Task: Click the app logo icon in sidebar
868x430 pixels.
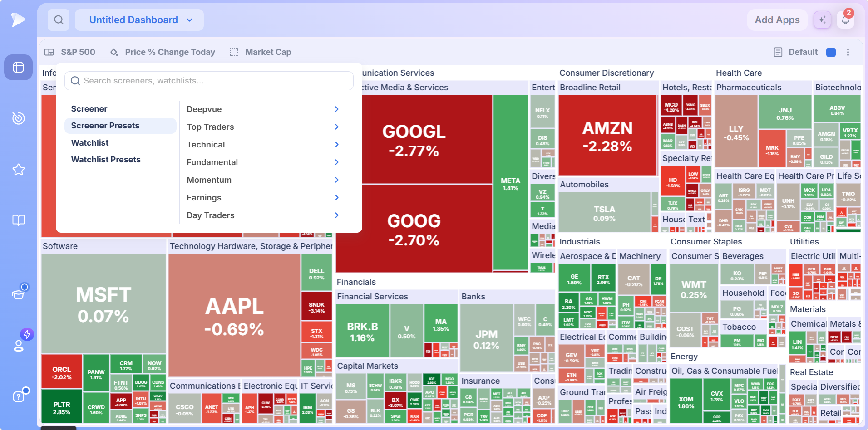Action: [x=18, y=20]
